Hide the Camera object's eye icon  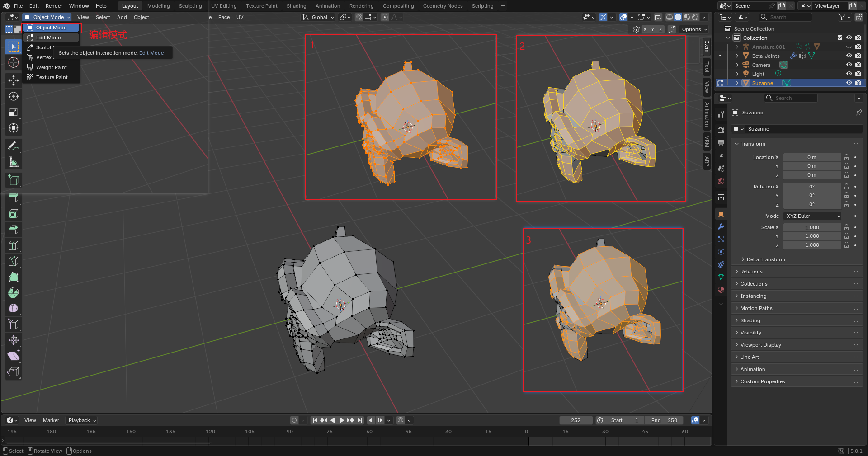pos(849,65)
